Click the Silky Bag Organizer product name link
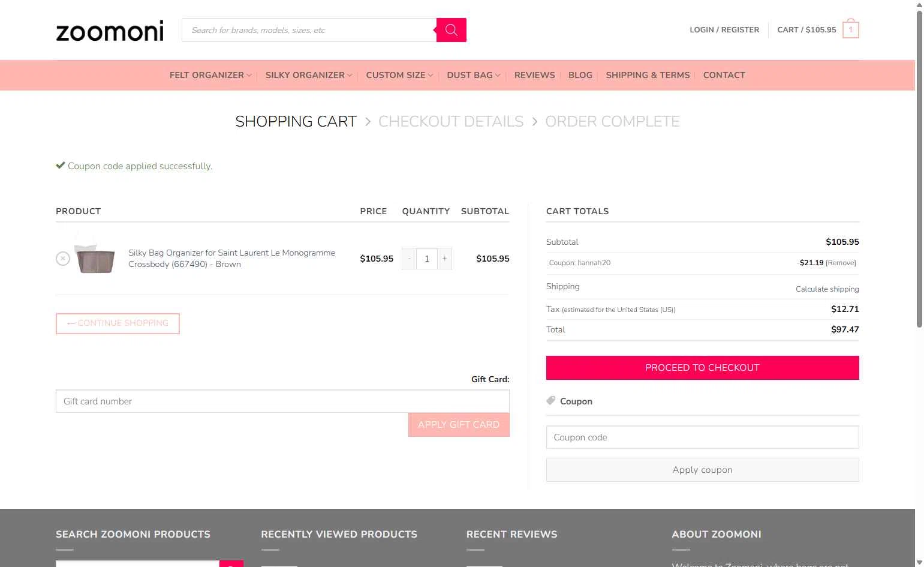The width and height of the screenshot is (924, 567). 231,259
